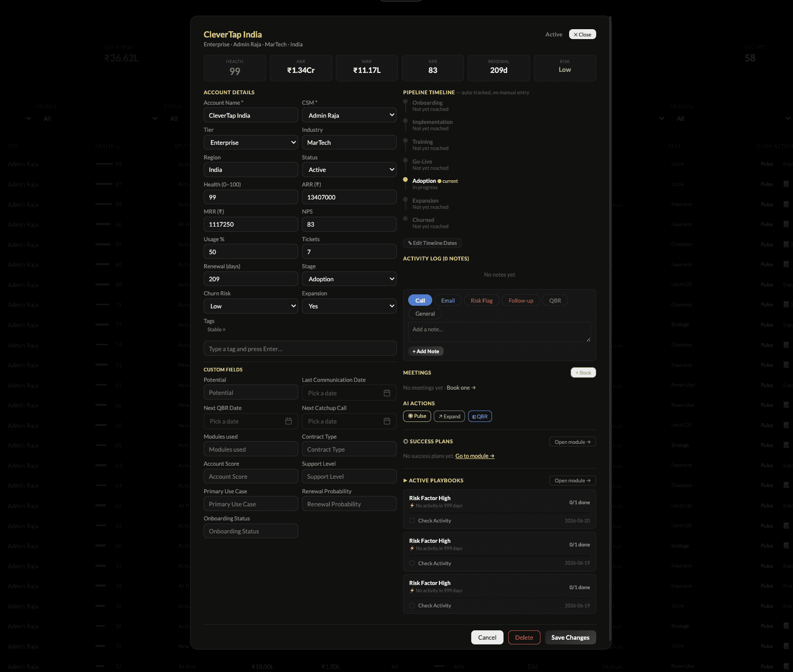Image resolution: width=793 pixels, height=672 pixels.
Task: Focus the Support Level field
Action: tap(349, 476)
